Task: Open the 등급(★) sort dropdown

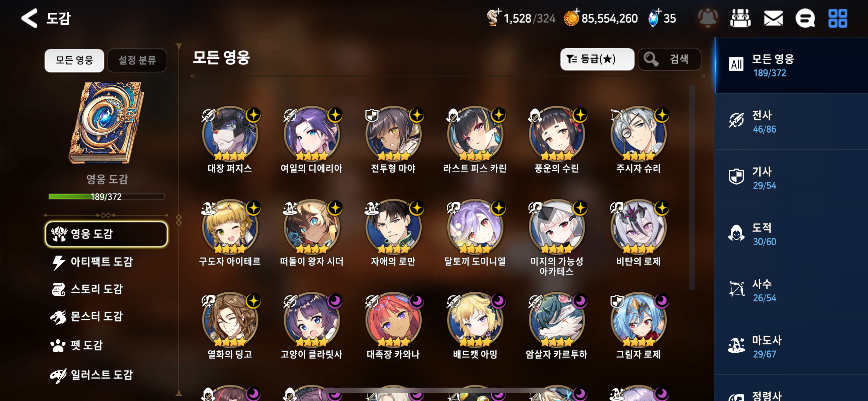Action: 597,59
